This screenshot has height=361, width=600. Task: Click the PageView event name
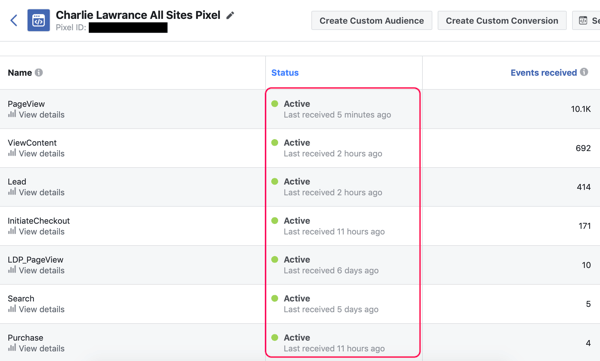[26, 104]
